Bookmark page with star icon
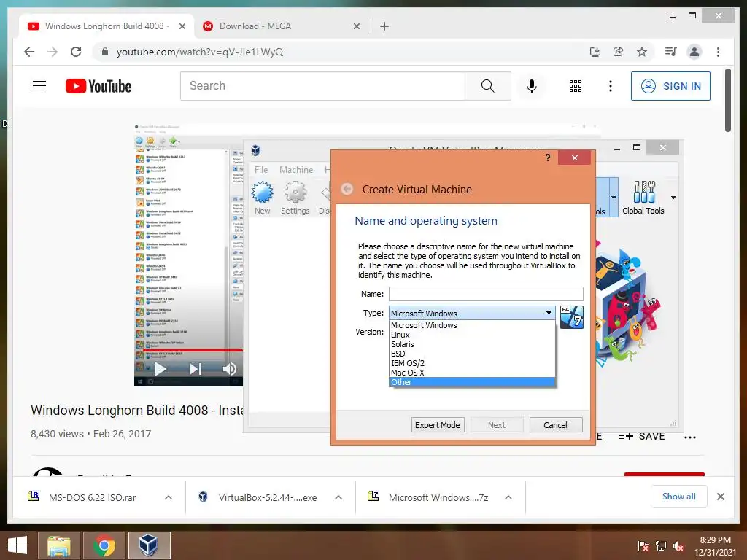 pyautogui.click(x=642, y=52)
